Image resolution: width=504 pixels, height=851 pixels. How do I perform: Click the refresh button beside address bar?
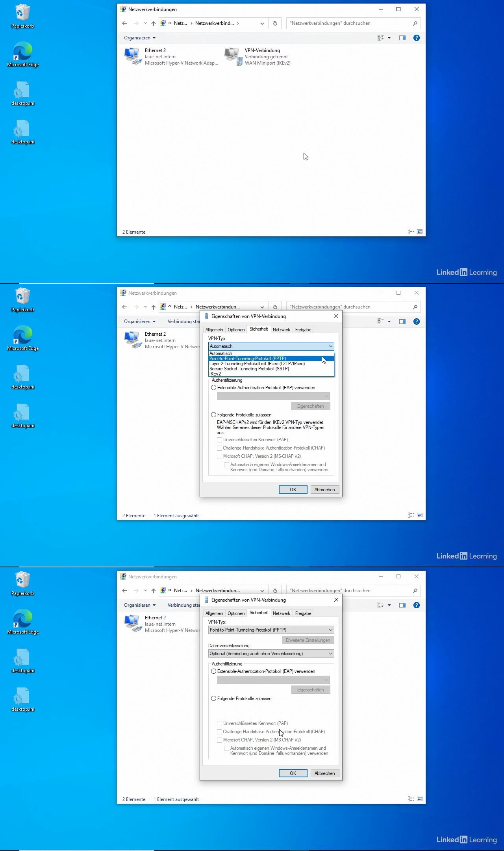tap(275, 23)
